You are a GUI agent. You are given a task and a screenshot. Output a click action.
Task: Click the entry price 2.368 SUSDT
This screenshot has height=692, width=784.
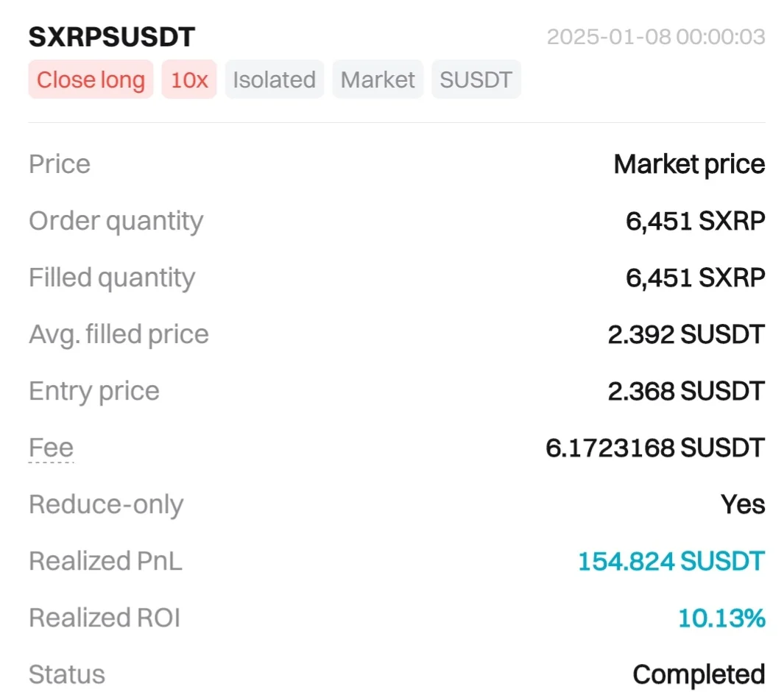(x=686, y=391)
